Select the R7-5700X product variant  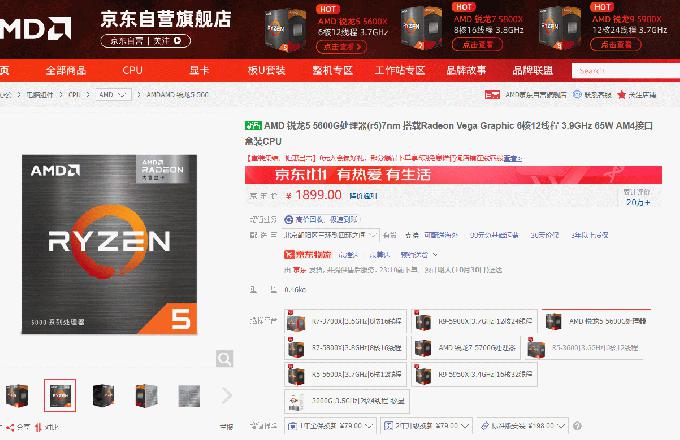pyautogui.click(x=345, y=322)
